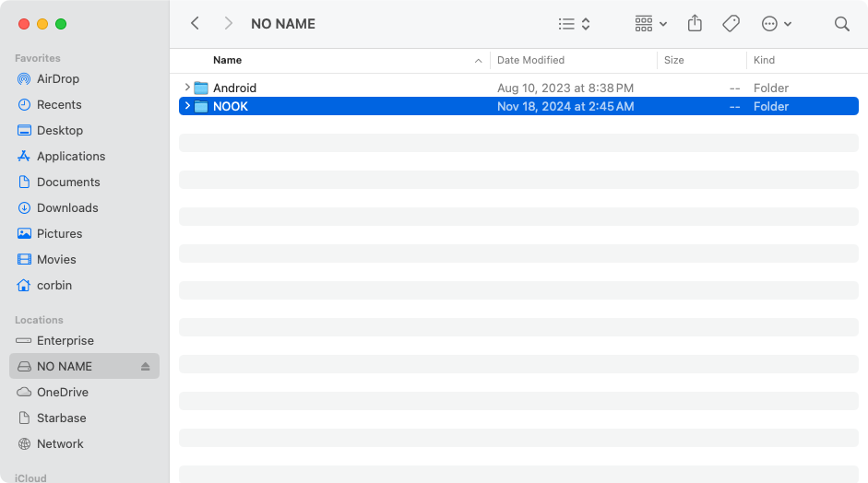Sort by the Kind column header

pyautogui.click(x=764, y=60)
